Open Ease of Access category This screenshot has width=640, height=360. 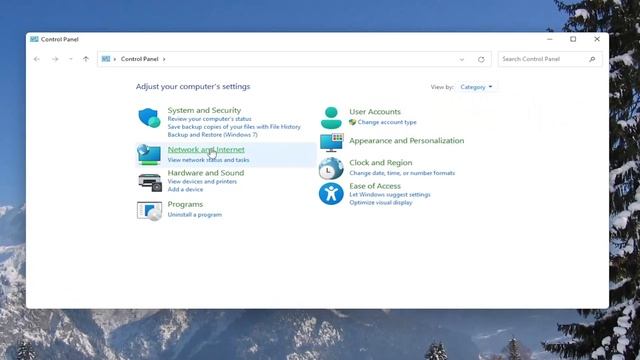coord(375,186)
